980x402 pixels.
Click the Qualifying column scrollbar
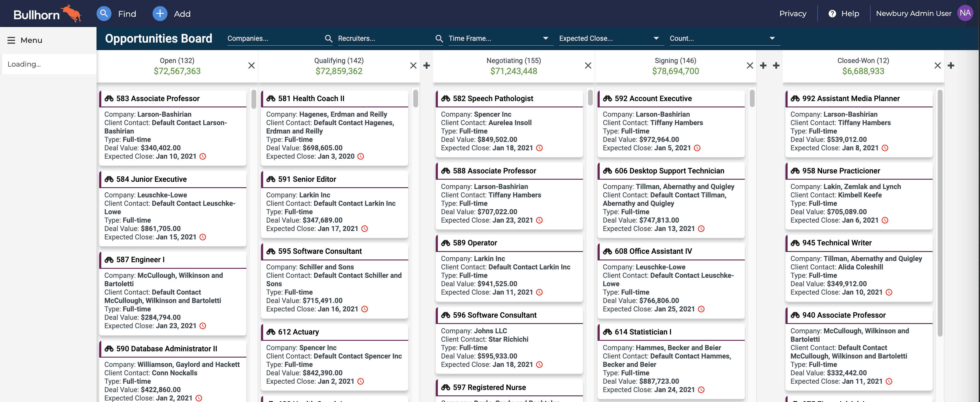(x=415, y=99)
